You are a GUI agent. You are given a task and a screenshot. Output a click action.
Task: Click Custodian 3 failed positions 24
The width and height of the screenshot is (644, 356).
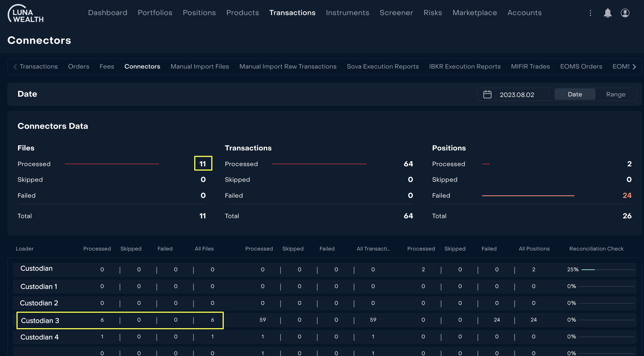coord(497,320)
